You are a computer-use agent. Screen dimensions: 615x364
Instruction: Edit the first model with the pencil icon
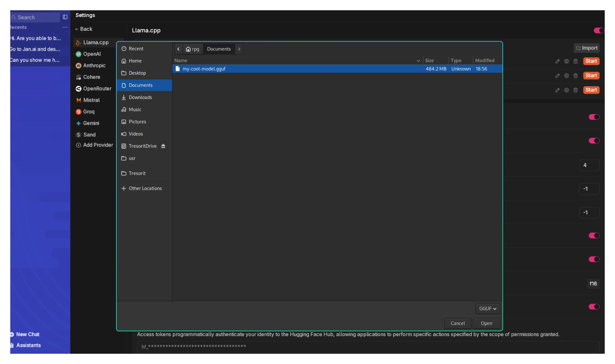click(x=557, y=61)
